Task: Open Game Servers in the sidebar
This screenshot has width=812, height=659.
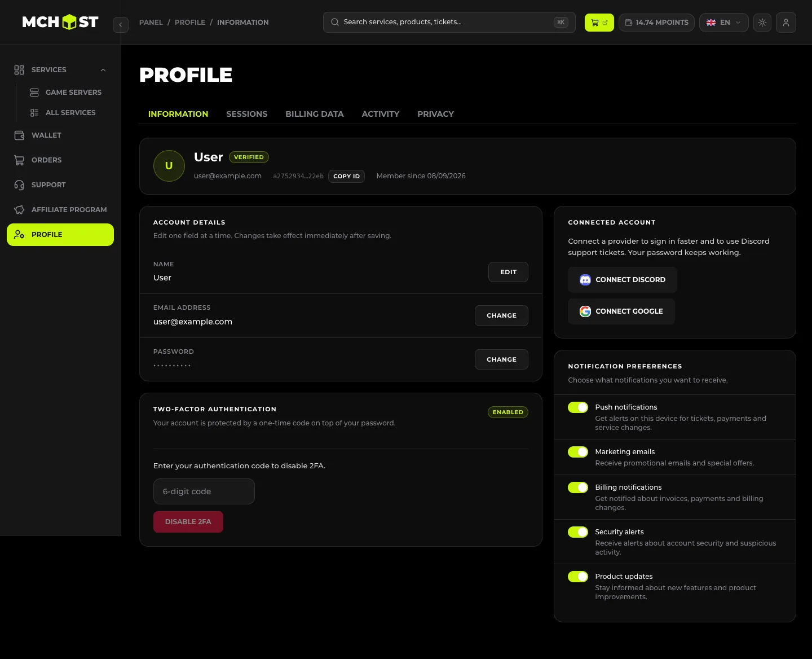Action: 65,93
